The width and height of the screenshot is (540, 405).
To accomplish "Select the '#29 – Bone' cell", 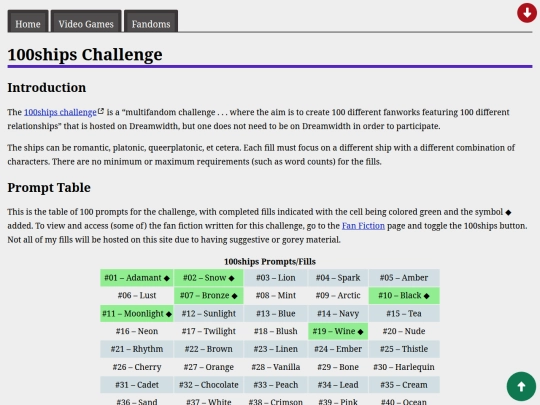I will [338, 367].
